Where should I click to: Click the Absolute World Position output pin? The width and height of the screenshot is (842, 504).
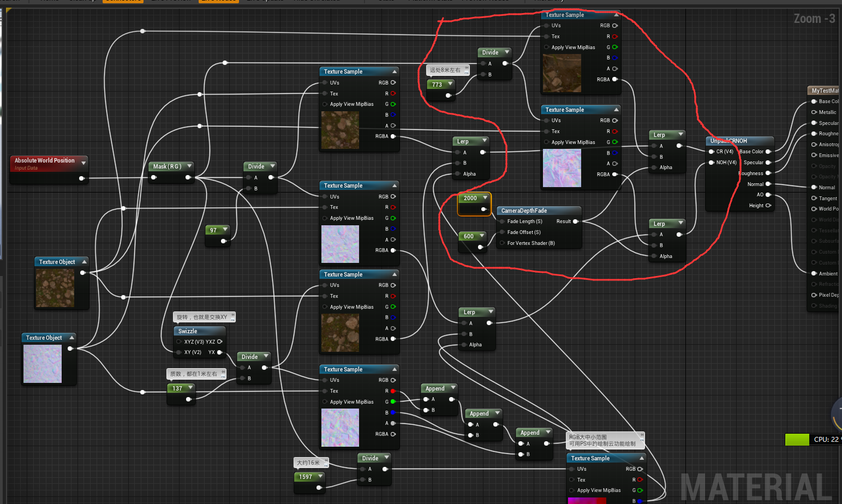pyautogui.click(x=81, y=178)
